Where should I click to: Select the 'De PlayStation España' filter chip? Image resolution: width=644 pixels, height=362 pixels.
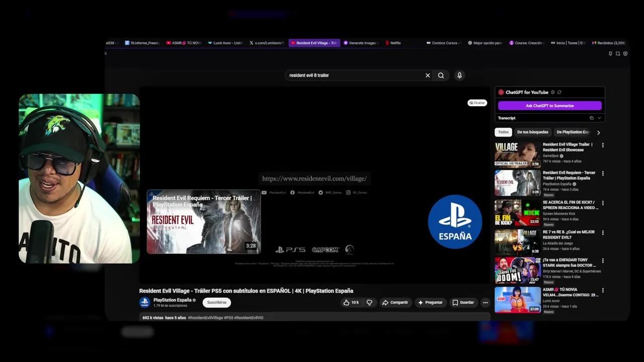573,132
